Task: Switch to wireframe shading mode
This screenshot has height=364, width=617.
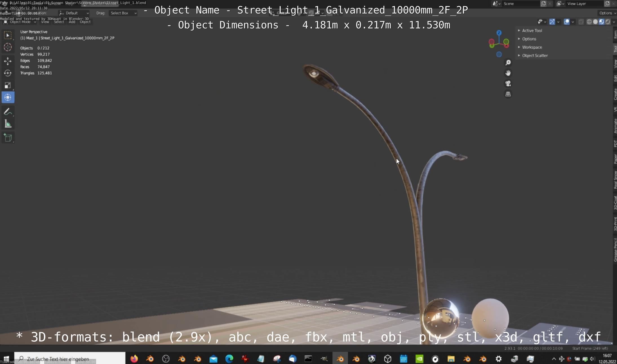Action: 589,22
